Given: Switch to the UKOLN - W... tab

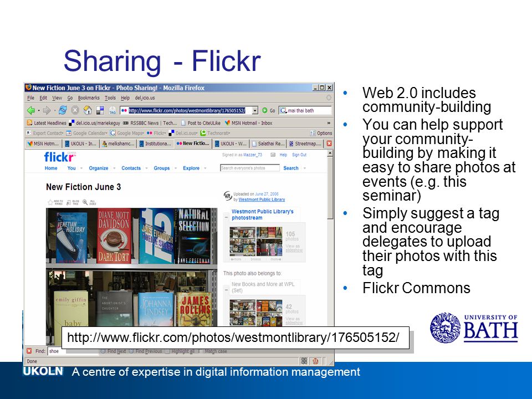Looking at the screenshot, I should tap(231, 144).
